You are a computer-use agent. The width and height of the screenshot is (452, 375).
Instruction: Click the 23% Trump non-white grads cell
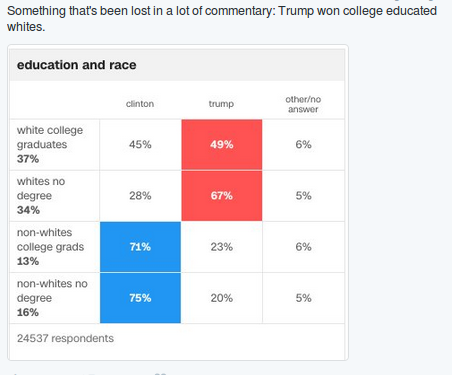[x=222, y=247]
